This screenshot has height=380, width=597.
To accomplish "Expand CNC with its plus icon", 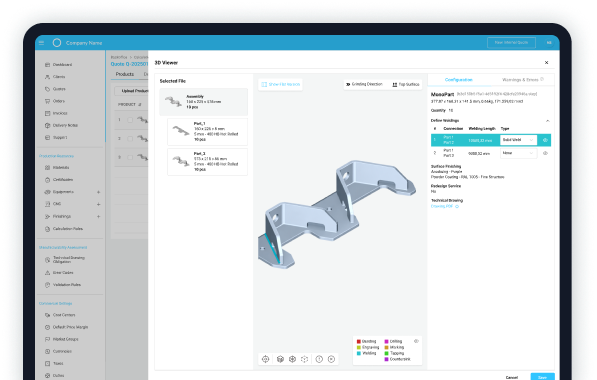I will [x=98, y=204].
